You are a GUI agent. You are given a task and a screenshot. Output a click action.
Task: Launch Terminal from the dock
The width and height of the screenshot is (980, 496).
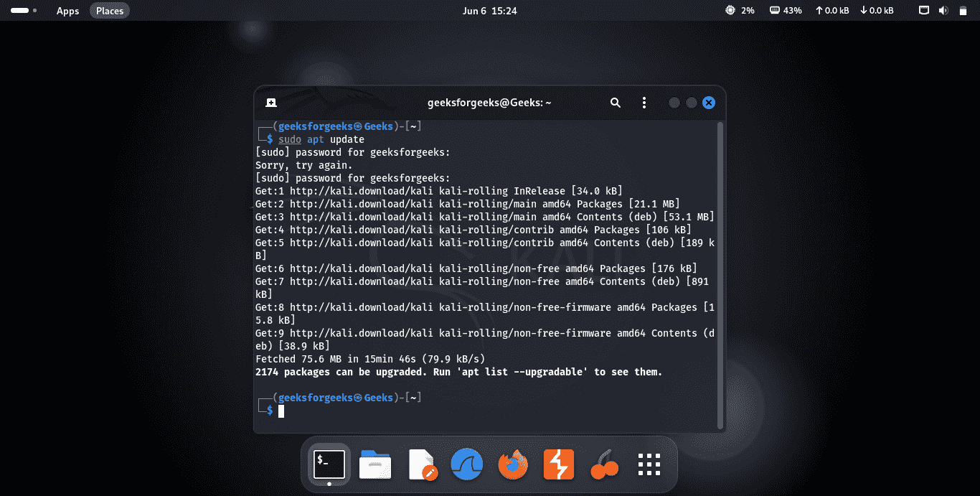coord(329,465)
